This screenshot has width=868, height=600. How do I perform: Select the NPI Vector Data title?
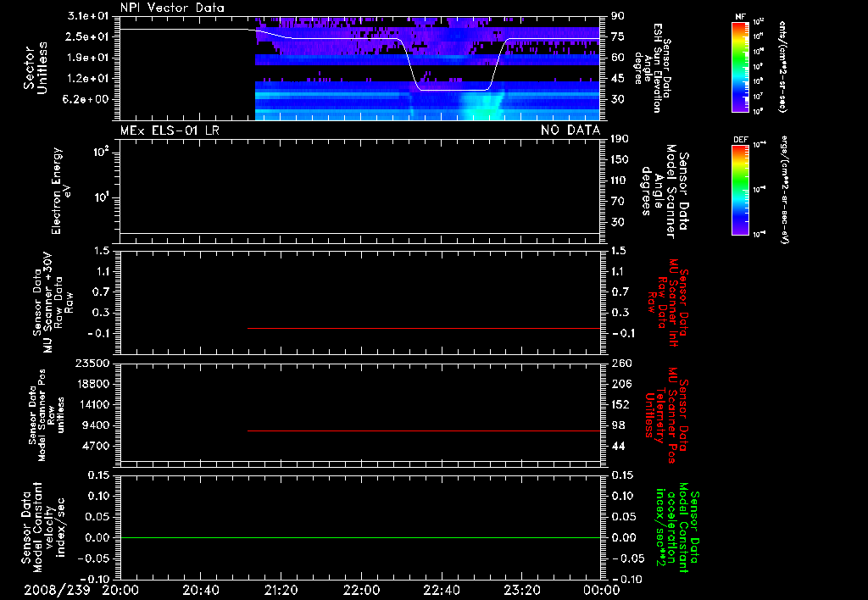(172, 8)
